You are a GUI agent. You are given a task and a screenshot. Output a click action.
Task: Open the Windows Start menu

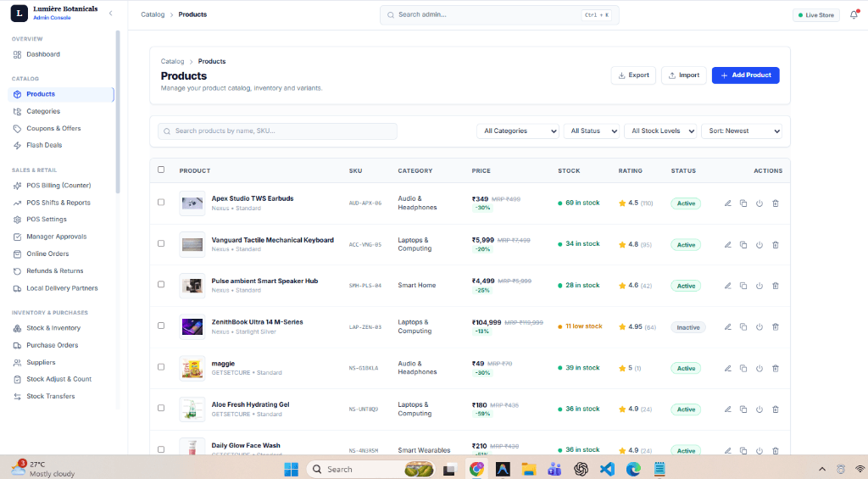point(292,469)
